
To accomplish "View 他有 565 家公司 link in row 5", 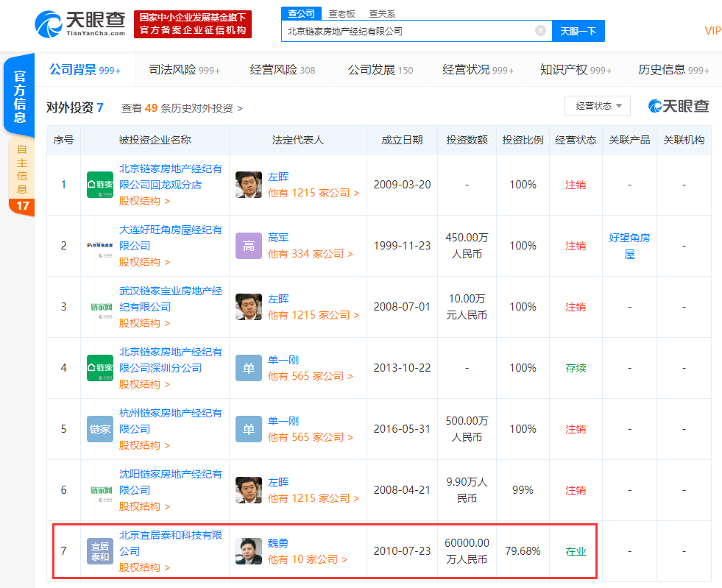I will [311, 437].
